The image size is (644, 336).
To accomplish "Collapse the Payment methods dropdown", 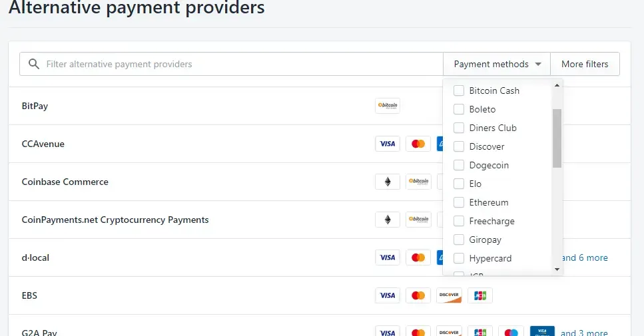I will [497, 64].
